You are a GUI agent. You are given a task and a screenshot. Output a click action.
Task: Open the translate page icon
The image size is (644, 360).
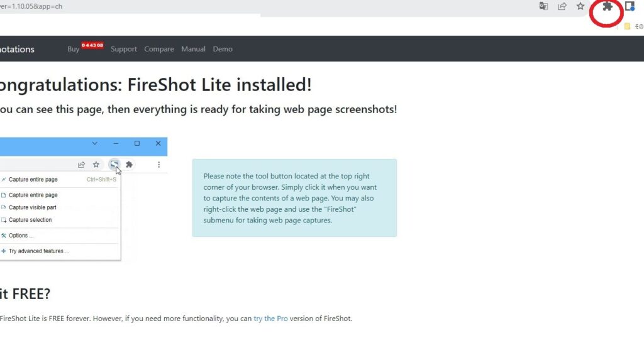[x=543, y=6]
